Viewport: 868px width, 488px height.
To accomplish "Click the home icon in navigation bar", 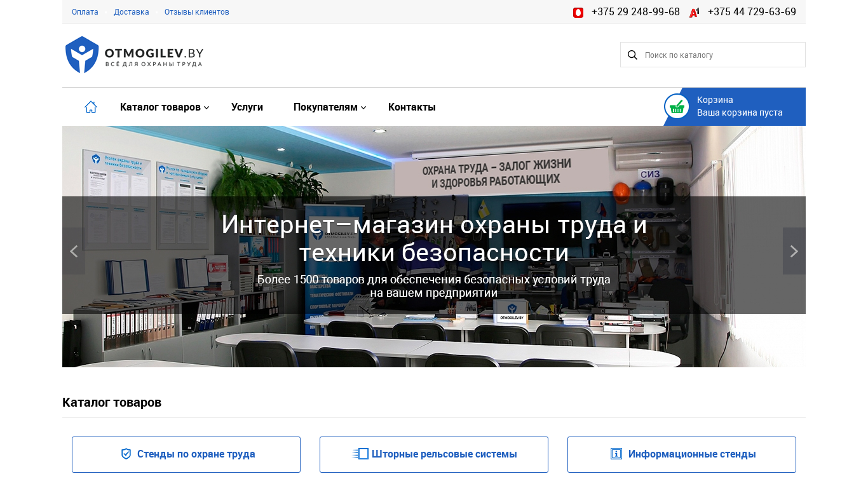I will click(91, 107).
